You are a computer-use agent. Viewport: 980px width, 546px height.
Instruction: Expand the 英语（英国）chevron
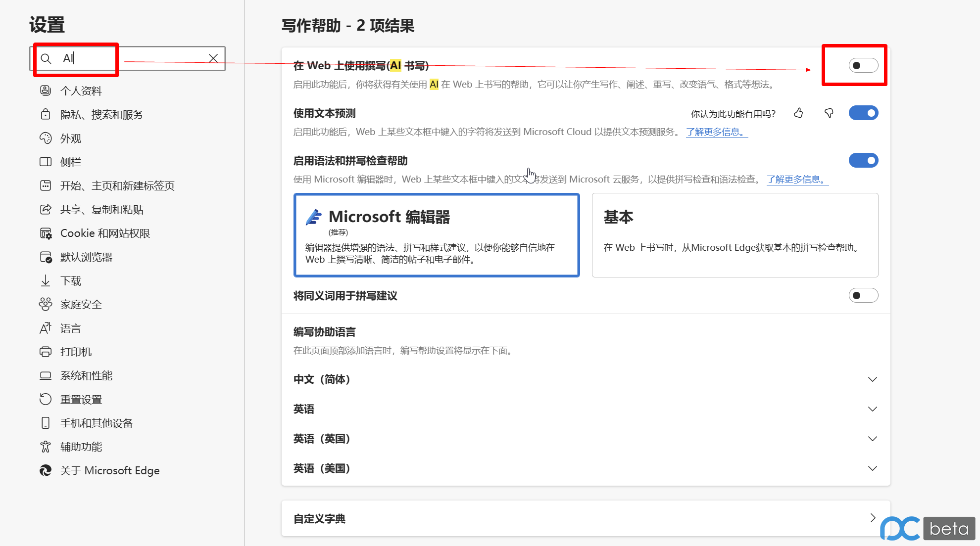point(873,439)
